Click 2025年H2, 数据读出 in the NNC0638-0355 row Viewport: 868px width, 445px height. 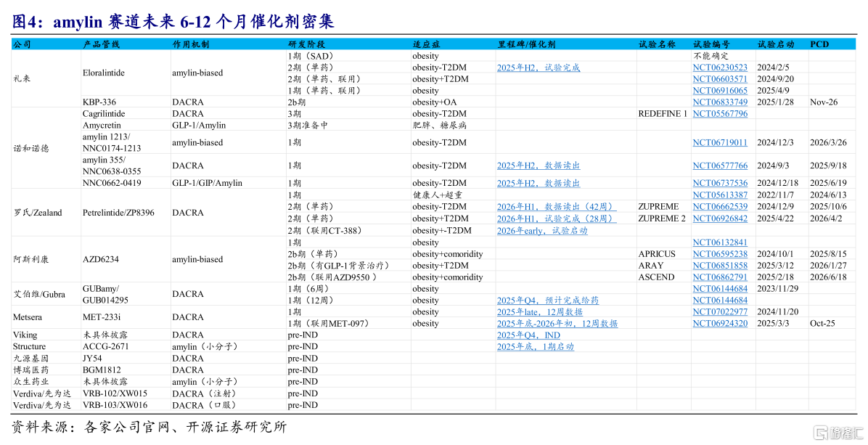(538, 166)
